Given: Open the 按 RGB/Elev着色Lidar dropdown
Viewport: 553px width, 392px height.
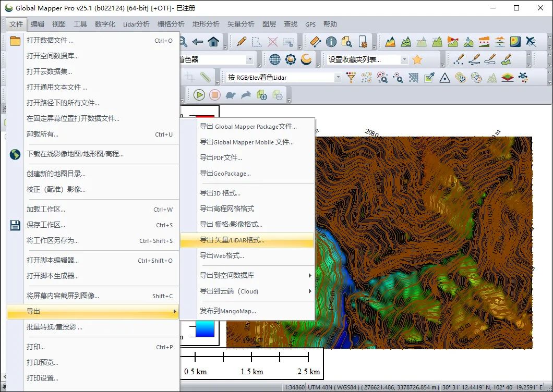Looking at the screenshot, I should pyautogui.click(x=338, y=77).
